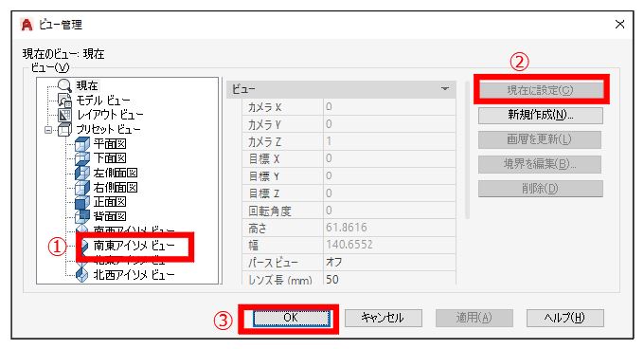Click the モデル ビュー icon

tap(64, 100)
